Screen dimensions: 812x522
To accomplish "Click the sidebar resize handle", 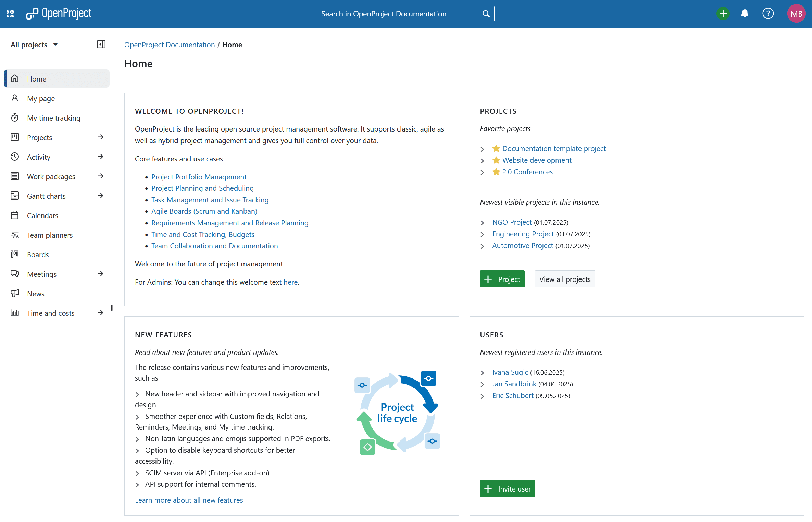I will pyautogui.click(x=112, y=308).
